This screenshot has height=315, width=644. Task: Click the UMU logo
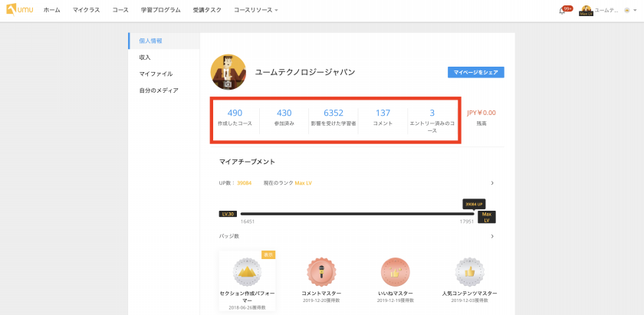(20, 9)
